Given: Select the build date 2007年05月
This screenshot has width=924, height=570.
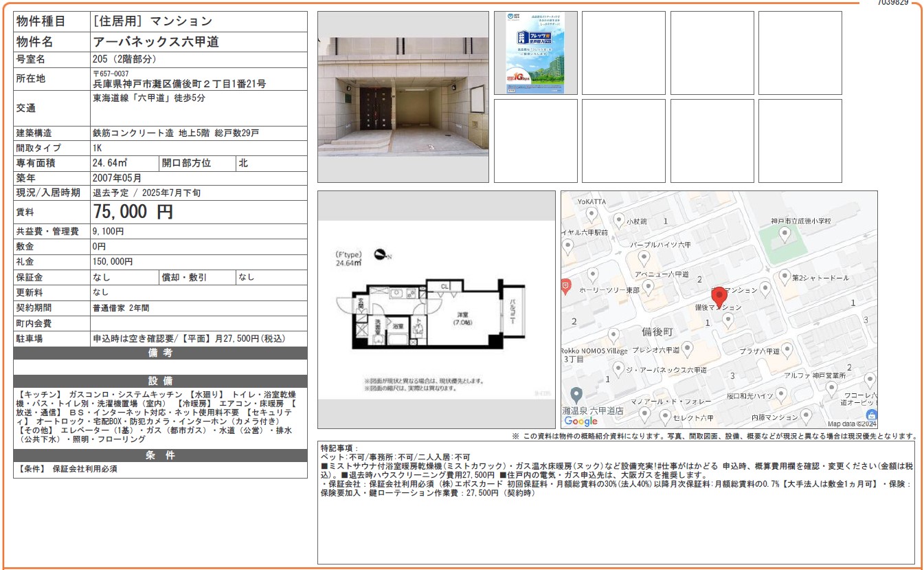Looking at the screenshot, I should [x=119, y=178].
